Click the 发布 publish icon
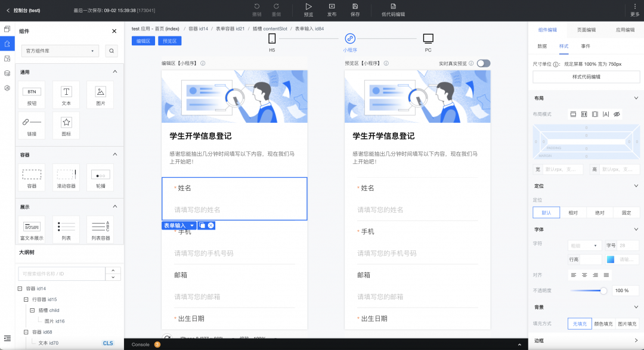 (332, 6)
